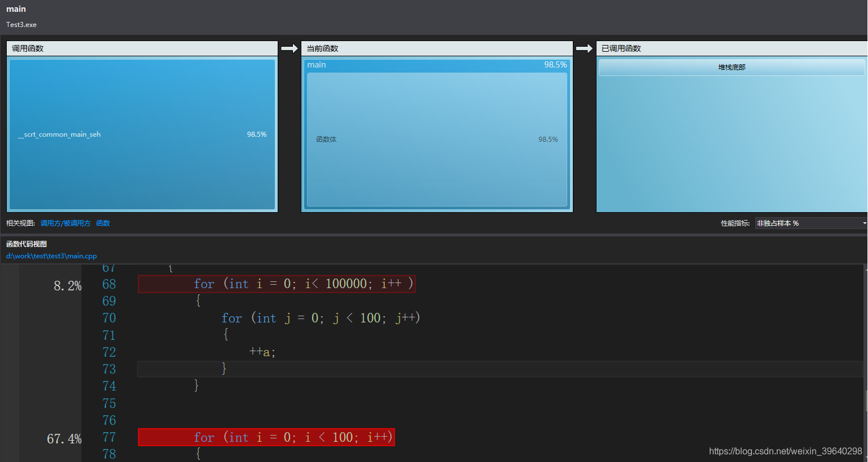868x462 pixels.
Task: Click the 已调用函数 panel header
Action: tap(732, 48)
